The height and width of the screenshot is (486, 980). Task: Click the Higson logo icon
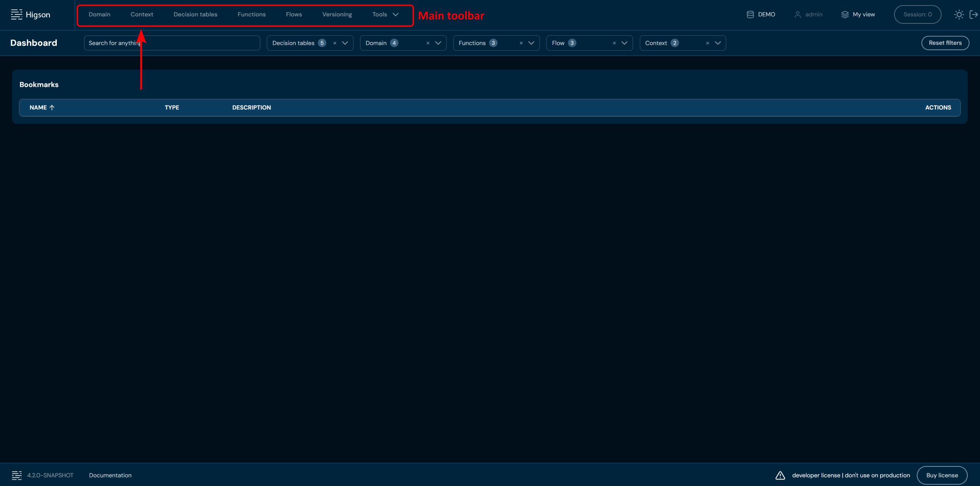click(x=17, y=15)
